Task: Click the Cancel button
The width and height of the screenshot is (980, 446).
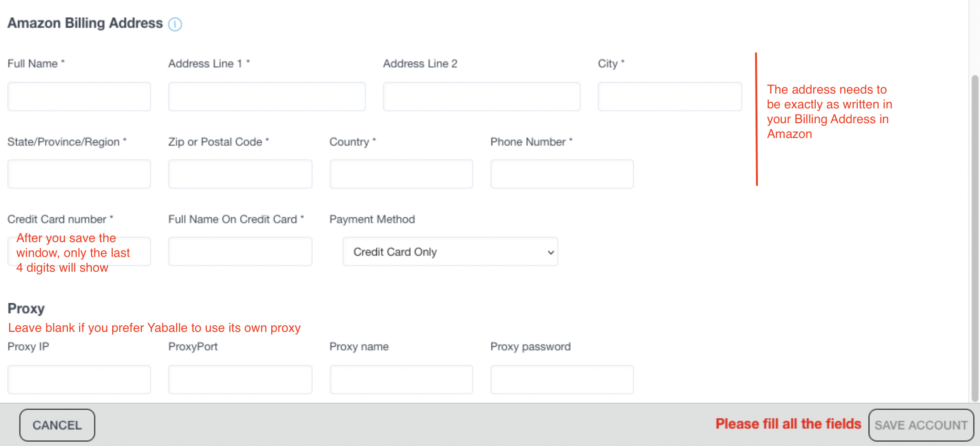Action: 57,425
